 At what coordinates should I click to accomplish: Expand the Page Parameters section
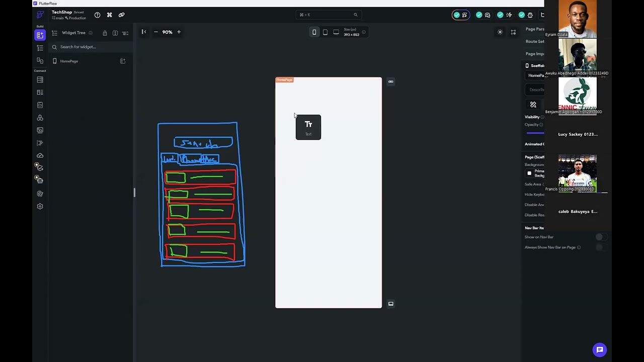click(535, 29)
